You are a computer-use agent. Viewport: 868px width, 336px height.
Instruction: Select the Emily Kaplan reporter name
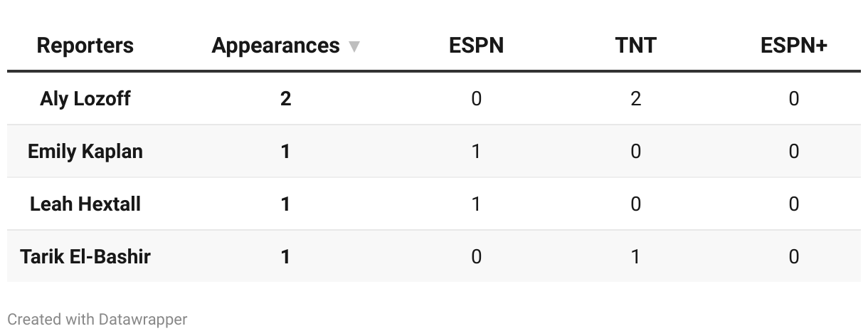pyautogui.click(x=85, y=151)
